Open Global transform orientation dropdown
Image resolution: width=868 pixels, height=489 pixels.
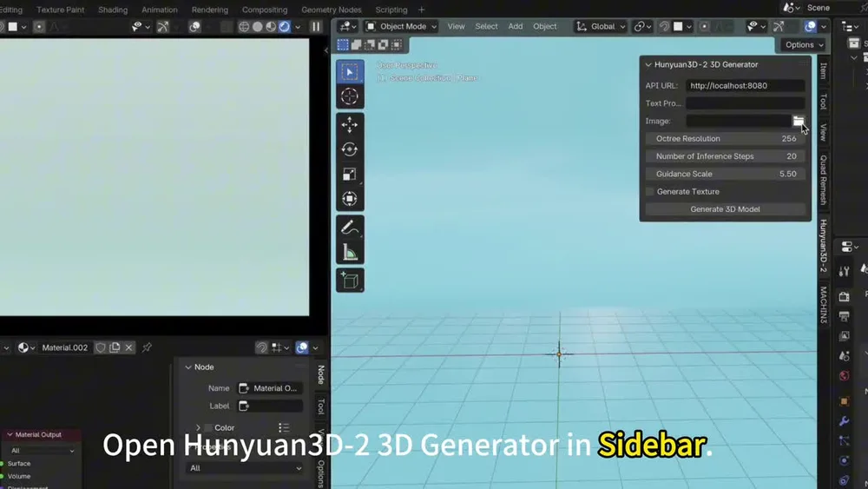click(600, 26)
